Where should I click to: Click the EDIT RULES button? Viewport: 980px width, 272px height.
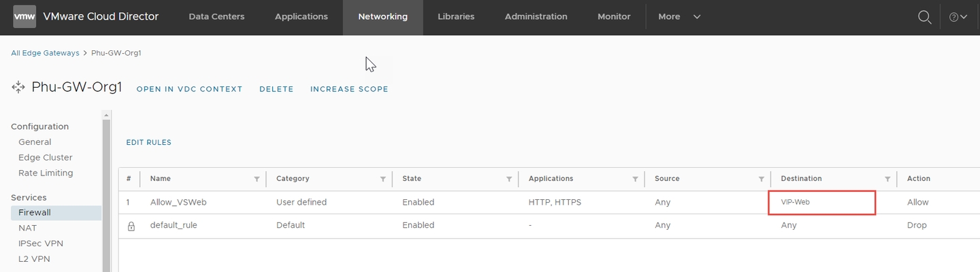[148, 143]
